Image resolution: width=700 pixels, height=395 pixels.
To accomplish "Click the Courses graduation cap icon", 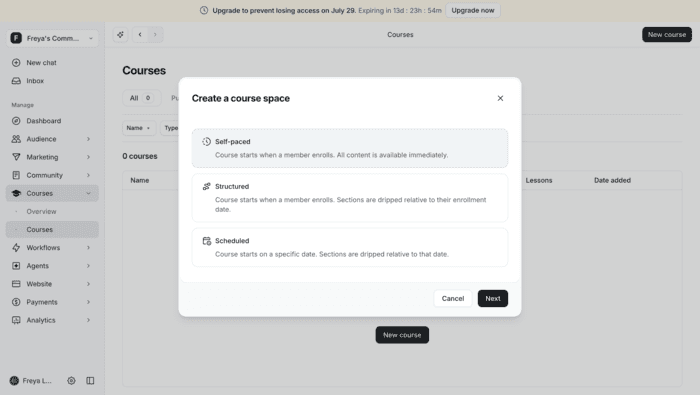I will 16,193.
